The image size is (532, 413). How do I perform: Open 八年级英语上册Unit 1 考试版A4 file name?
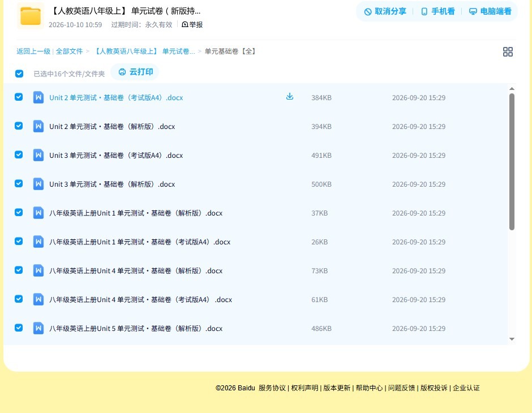click(x=140, y=242)
